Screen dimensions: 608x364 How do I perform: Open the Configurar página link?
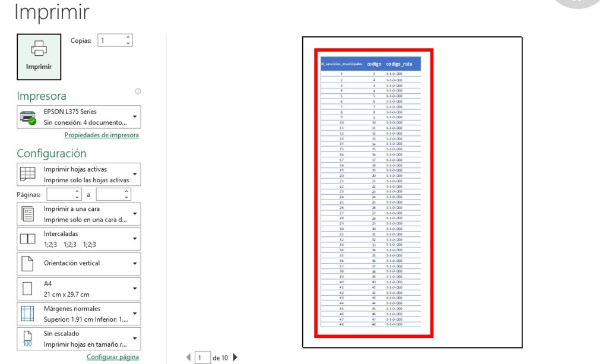click(113, 357)
